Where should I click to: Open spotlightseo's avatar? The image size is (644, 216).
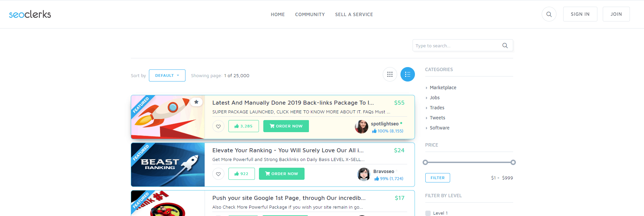click(x=362, y=127)
